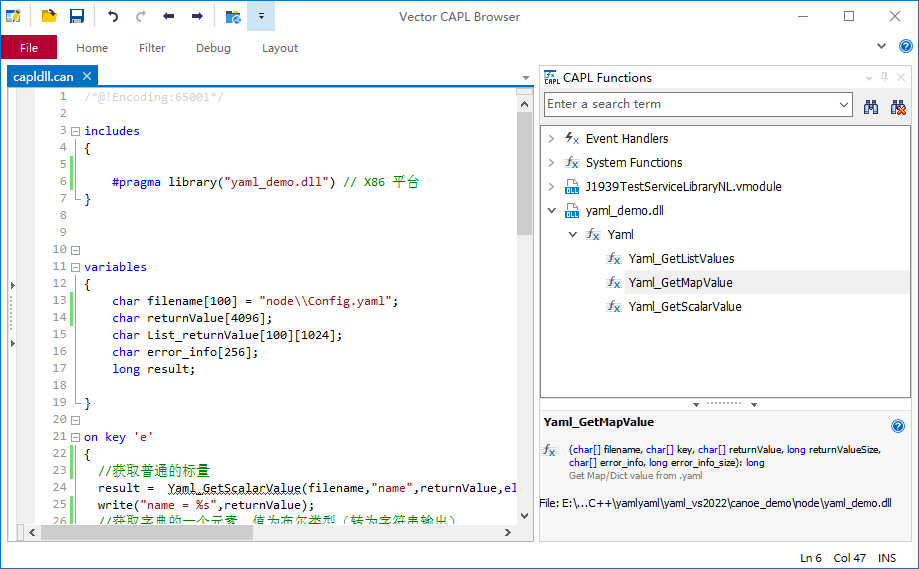
Task: Click in the CAPL Functions search field
Action: 690,104
